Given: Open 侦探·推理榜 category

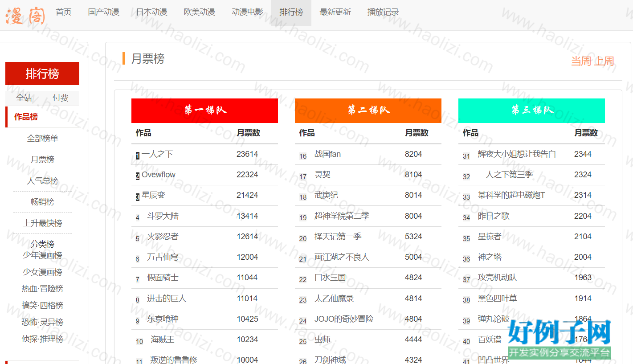Looking at the screenshot, I should pyautogui.click(x=42, y=339).
